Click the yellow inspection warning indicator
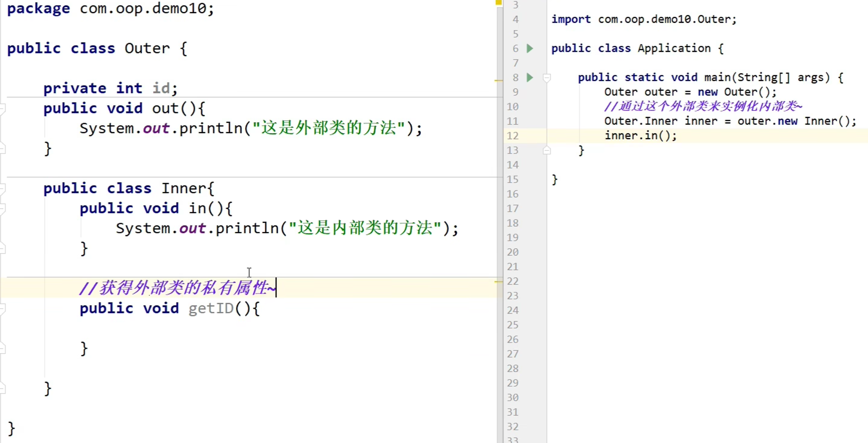 click(499, 3)
